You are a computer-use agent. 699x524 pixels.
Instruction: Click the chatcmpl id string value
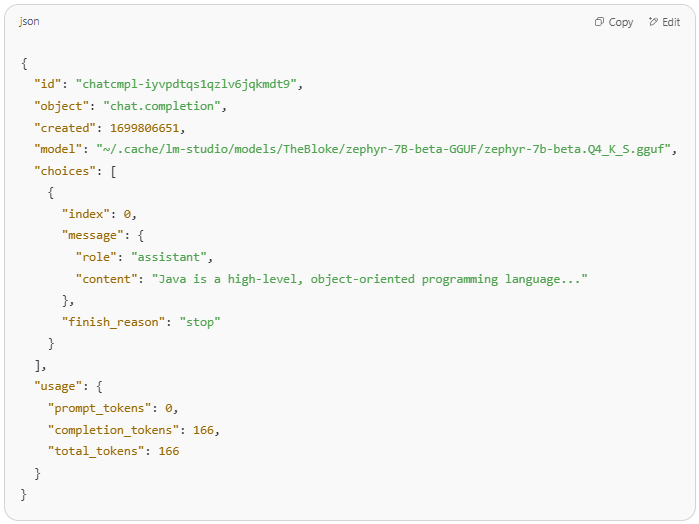(x=186, y=84)
